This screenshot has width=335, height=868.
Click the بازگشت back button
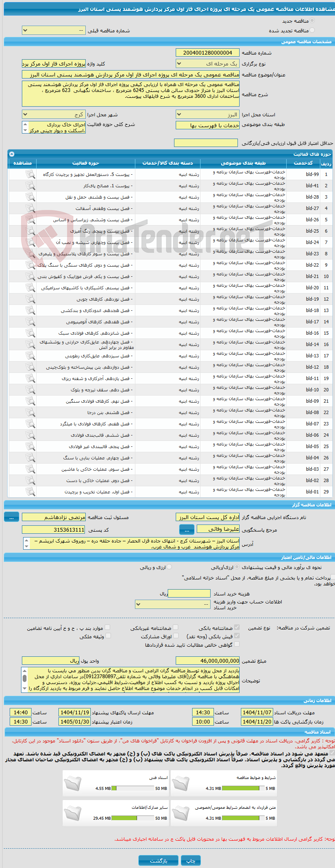159,860
